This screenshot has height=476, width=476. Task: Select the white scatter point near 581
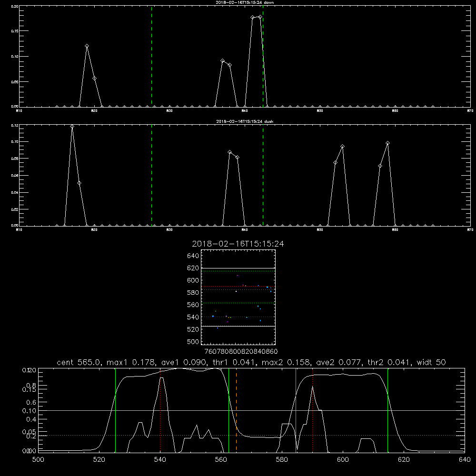[x=236, y=291]
